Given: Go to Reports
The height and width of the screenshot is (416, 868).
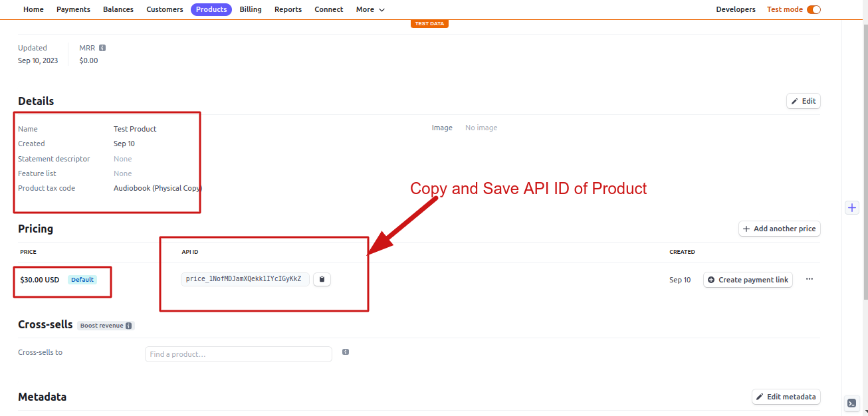Looking at the screenshot, I should point(288,9).
